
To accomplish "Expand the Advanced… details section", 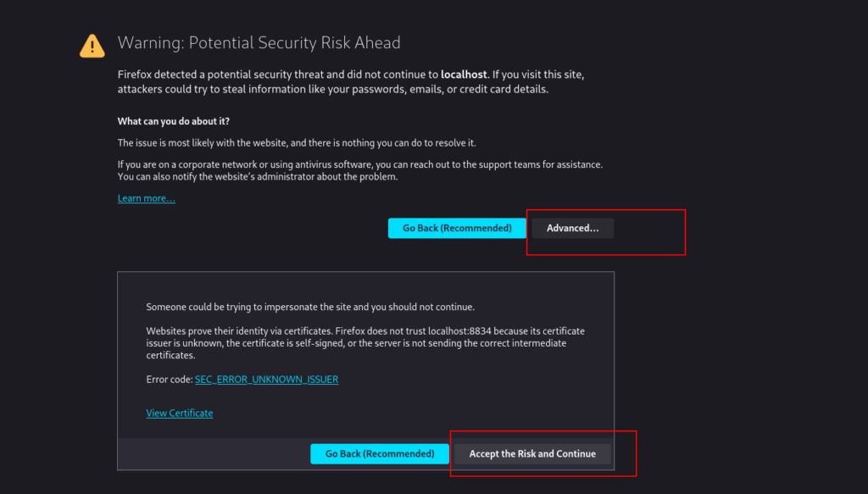I will point(572,228).
